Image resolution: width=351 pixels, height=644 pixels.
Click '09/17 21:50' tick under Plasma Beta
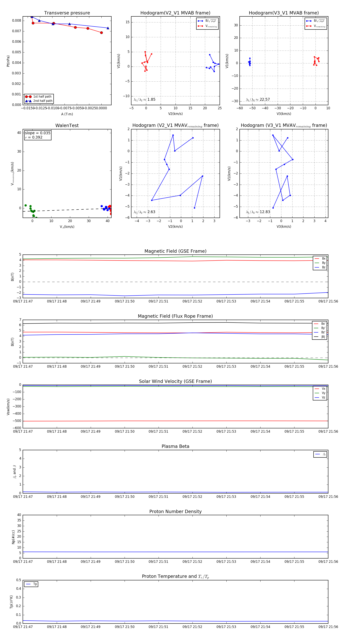125,496
